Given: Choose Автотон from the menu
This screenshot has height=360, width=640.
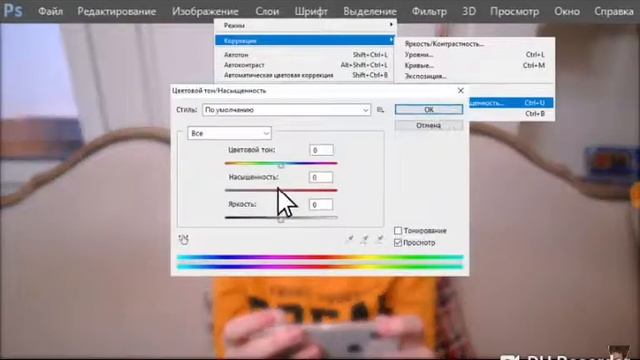Looking at the screenshot, I should pos(305,55).
